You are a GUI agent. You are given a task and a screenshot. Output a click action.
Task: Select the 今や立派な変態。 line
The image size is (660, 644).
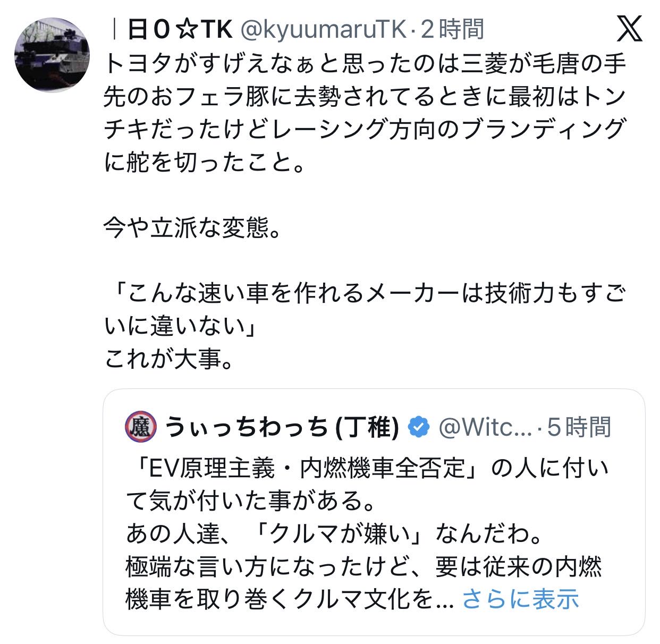point(192,228)
